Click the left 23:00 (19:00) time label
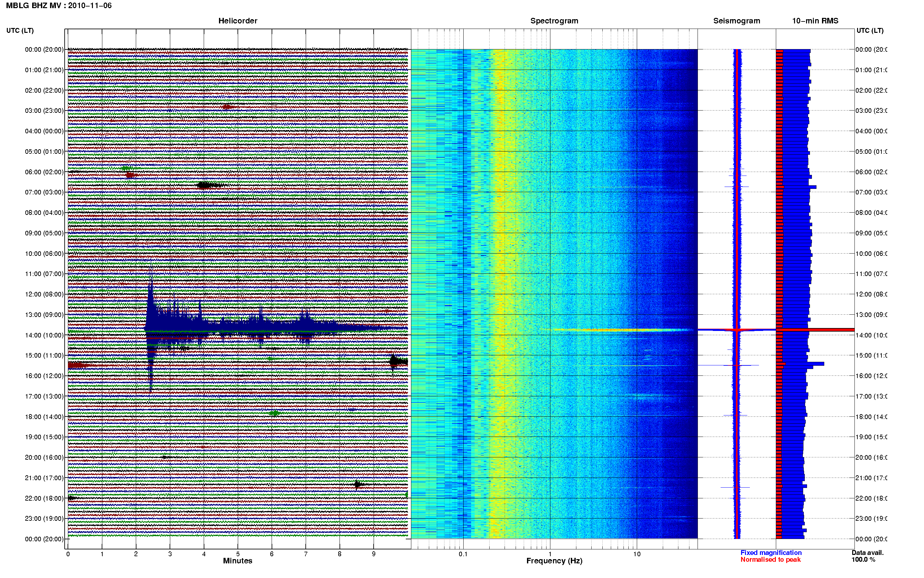924x578 pixels. click(x=44, y=519)
